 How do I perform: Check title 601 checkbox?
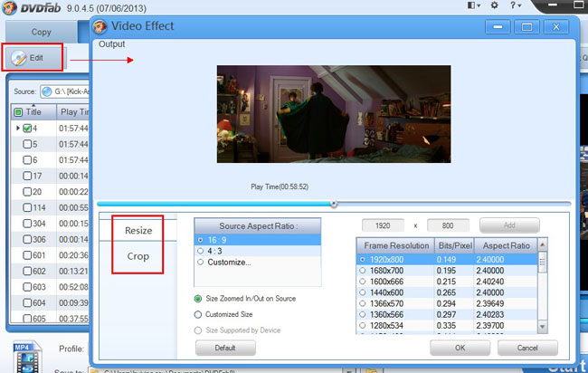click(27, 255)
